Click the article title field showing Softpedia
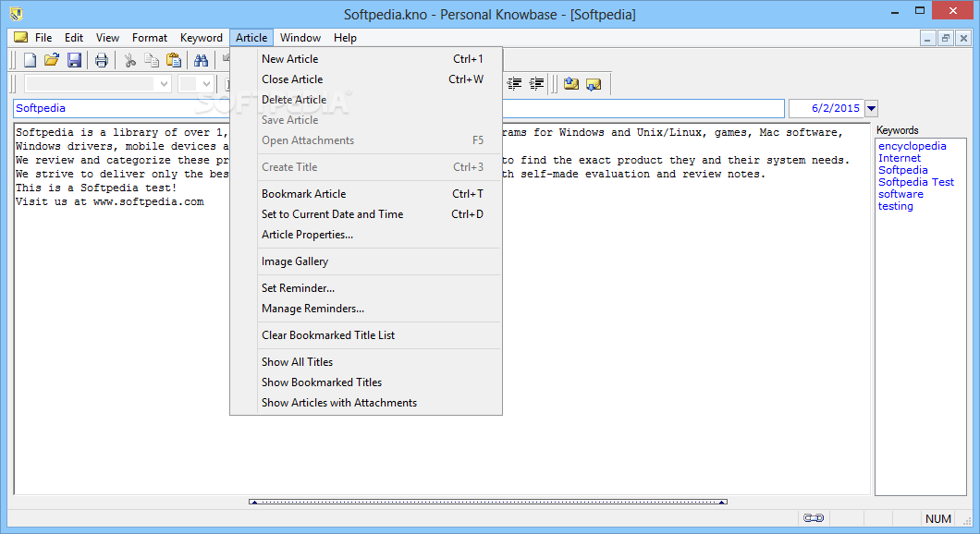Viewport: 980px width, 534px height. click(x=398, y=108)
